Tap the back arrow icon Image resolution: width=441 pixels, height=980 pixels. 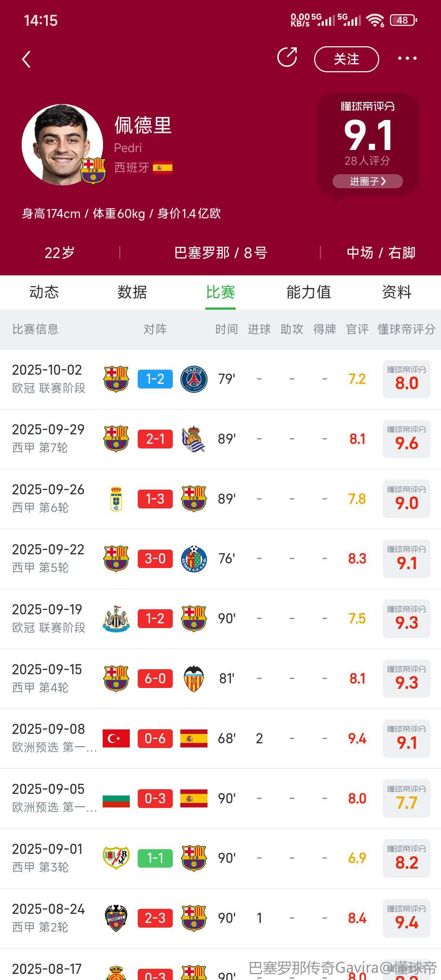click(26, 59)
